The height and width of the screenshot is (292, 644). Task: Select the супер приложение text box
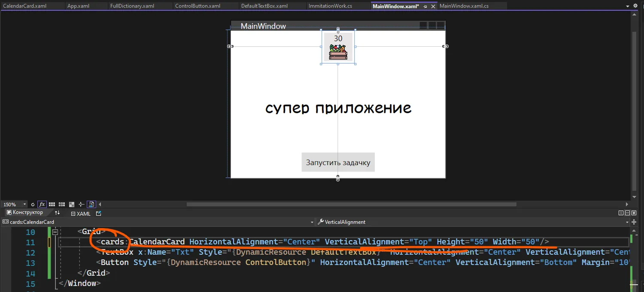pyautogui.click(x=338, y=108)
